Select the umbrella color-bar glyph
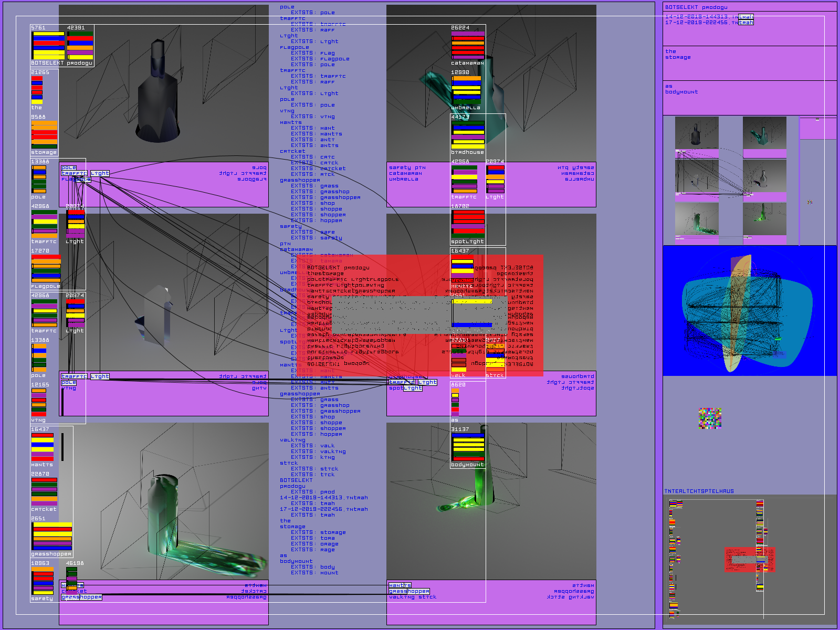840x630 pixels. 466,90
